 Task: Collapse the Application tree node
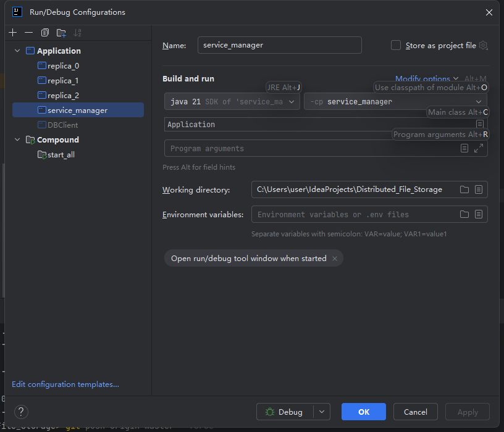(17, 51)
